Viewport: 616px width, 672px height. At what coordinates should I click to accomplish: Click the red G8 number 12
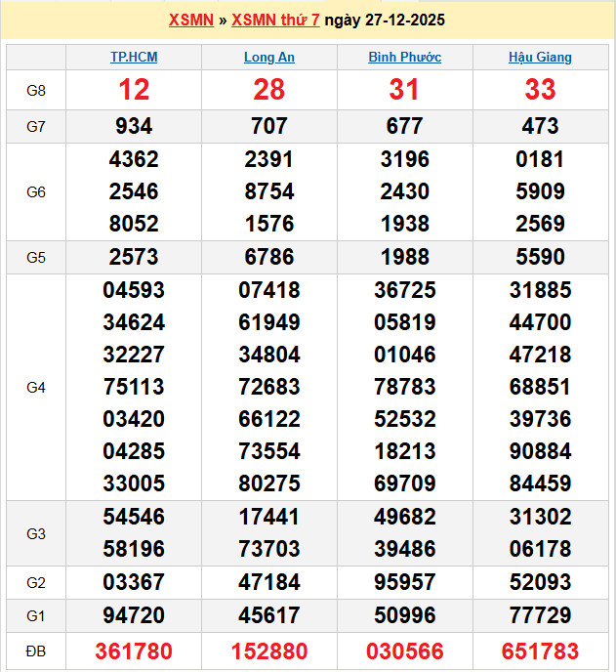(x=134, y=91)
